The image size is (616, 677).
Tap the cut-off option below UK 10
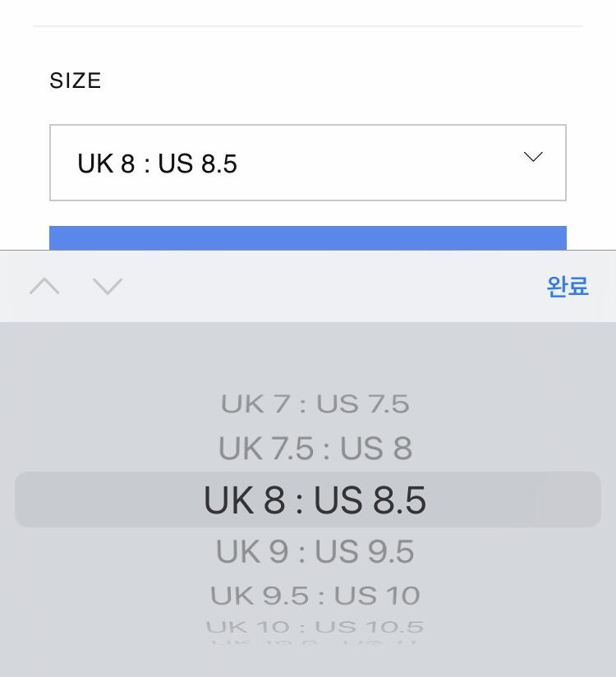[x=315, y=640]
